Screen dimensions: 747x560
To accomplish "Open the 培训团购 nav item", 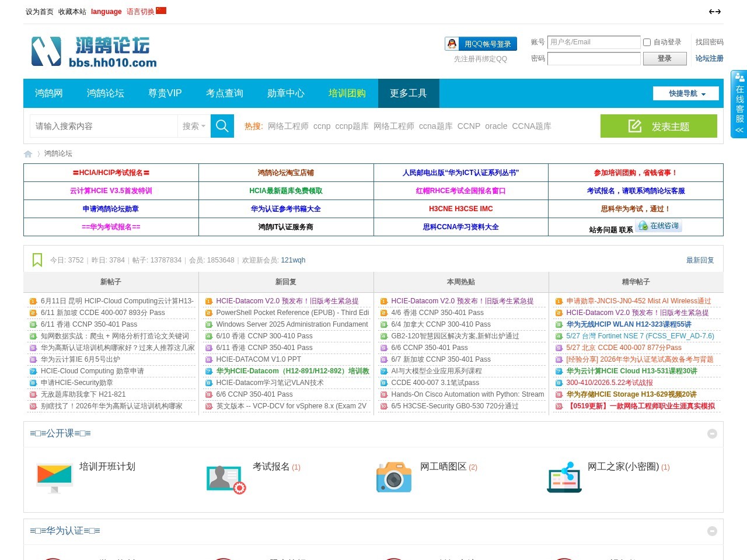I will [x=347, y=93].
